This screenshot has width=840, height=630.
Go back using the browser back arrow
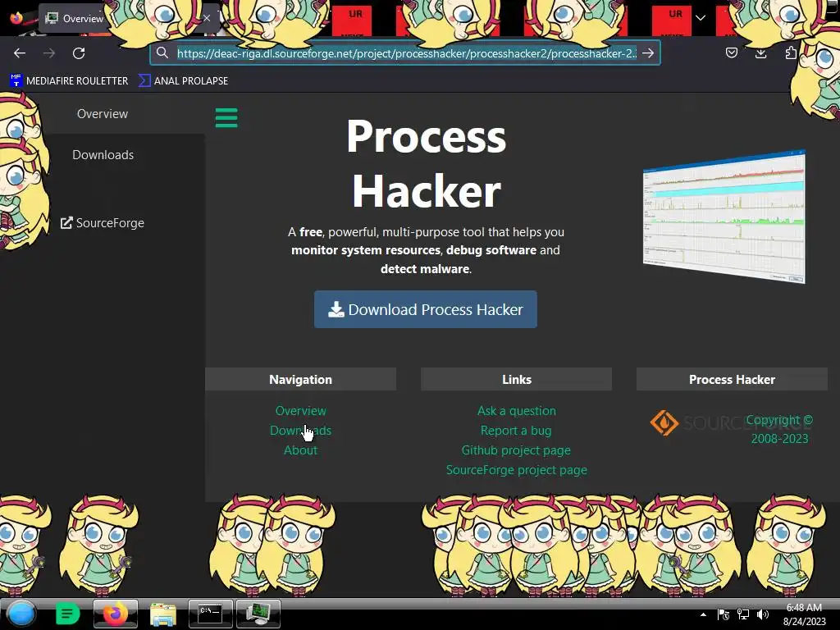click(x=20, y=53)
